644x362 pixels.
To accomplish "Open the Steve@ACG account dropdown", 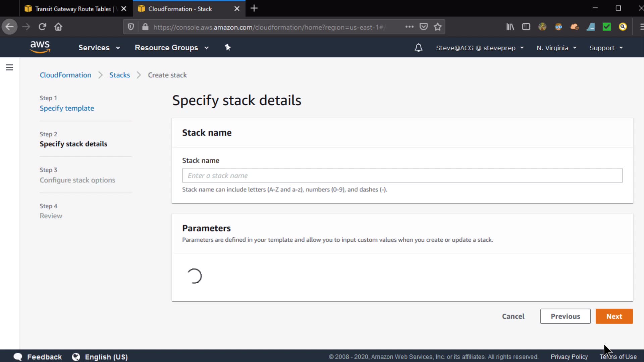I will tap(480, 48).
